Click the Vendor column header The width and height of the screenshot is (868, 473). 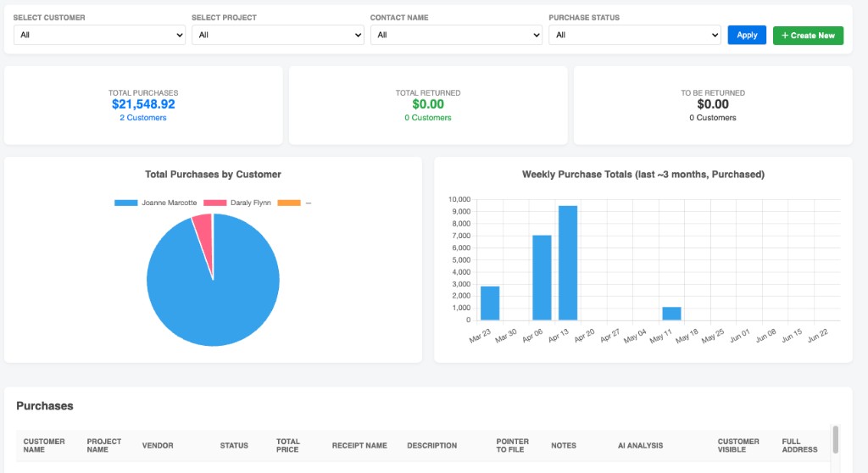158,445
